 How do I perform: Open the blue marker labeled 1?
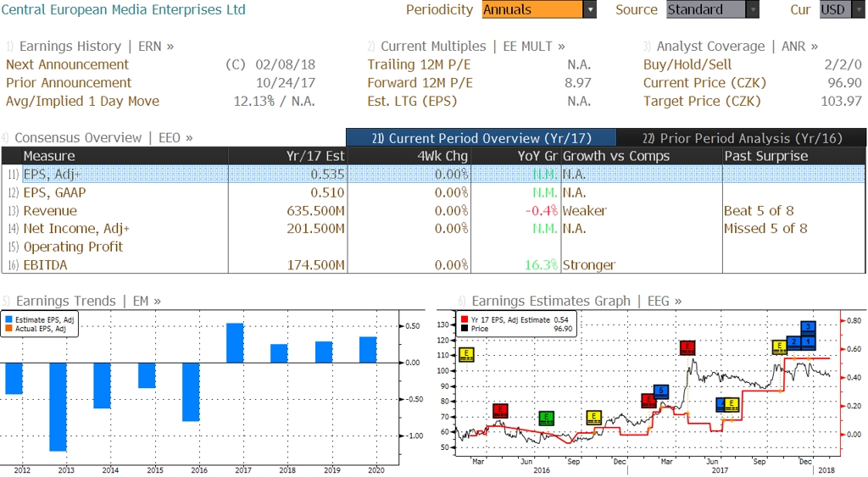tap(808, 342)
